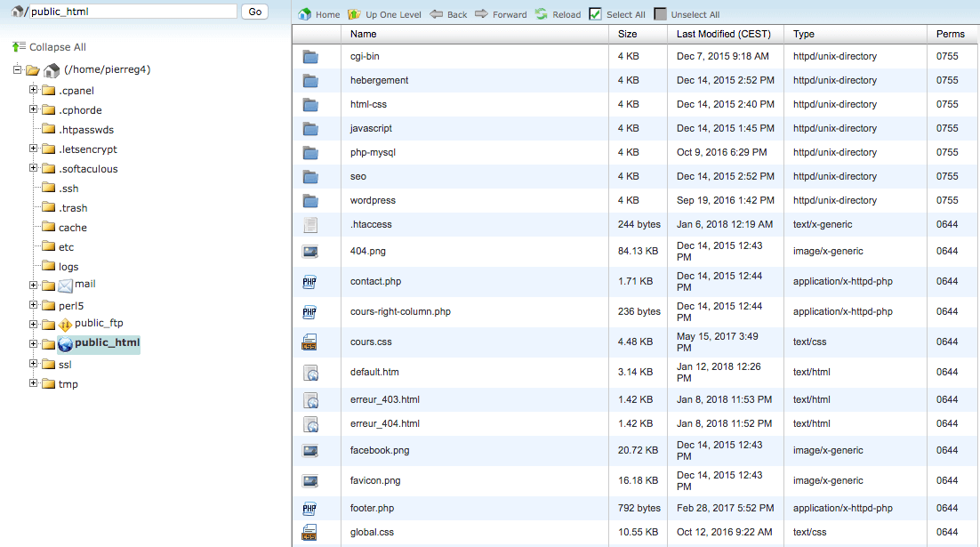Sort by Perms column header
This screenshot has width=980, height=547.
pos(950,34)
